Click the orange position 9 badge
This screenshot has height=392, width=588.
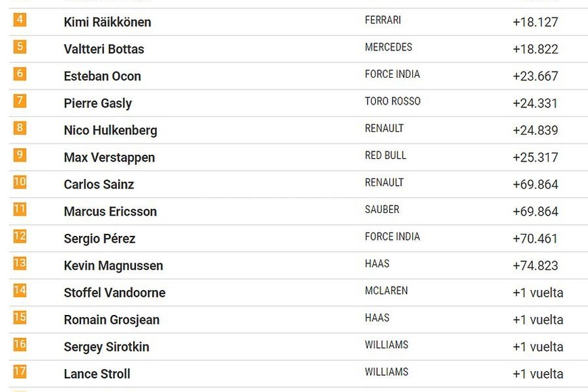[x=20, y=155]
